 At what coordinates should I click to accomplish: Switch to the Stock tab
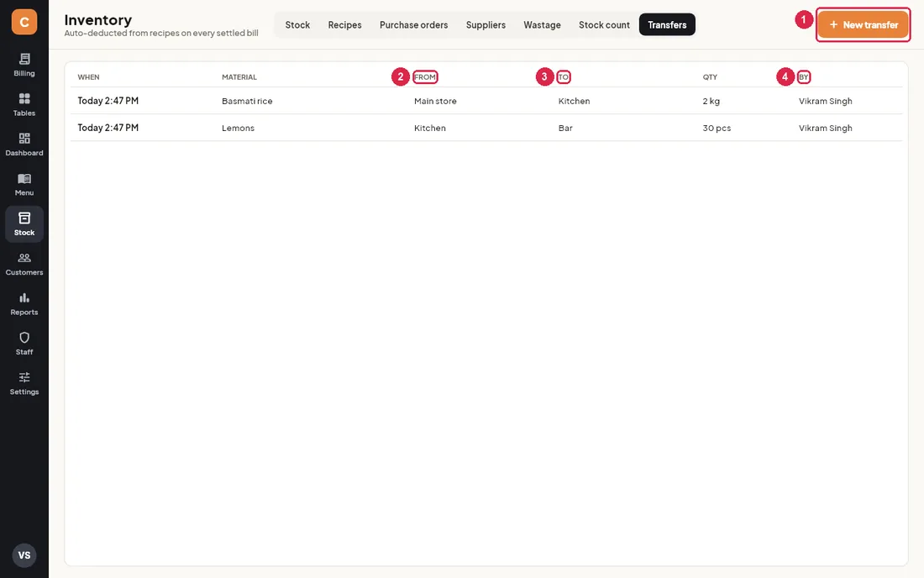[x=297, y=24]
